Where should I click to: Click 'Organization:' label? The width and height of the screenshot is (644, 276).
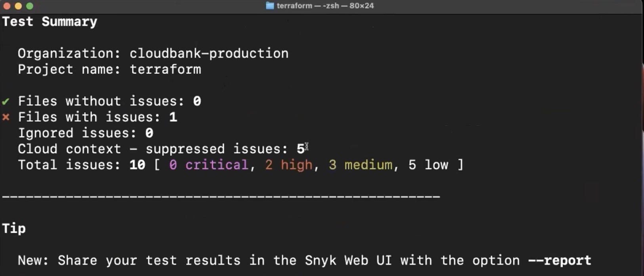pyautogui.click(x=69, y=53)
